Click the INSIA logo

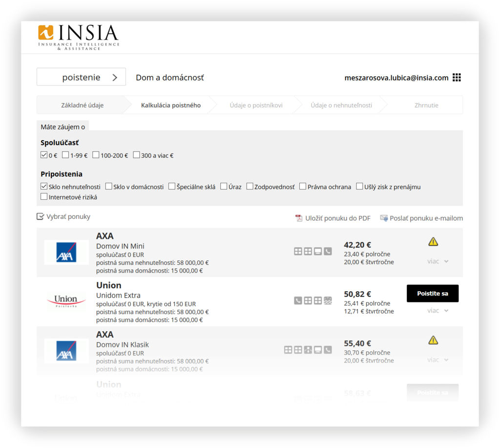[79, 37]
